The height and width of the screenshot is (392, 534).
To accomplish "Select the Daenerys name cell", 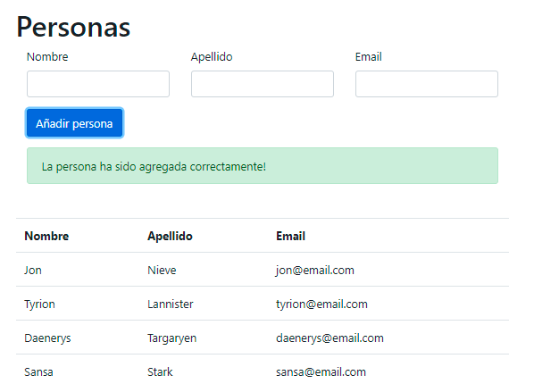I will coord(47,338).
